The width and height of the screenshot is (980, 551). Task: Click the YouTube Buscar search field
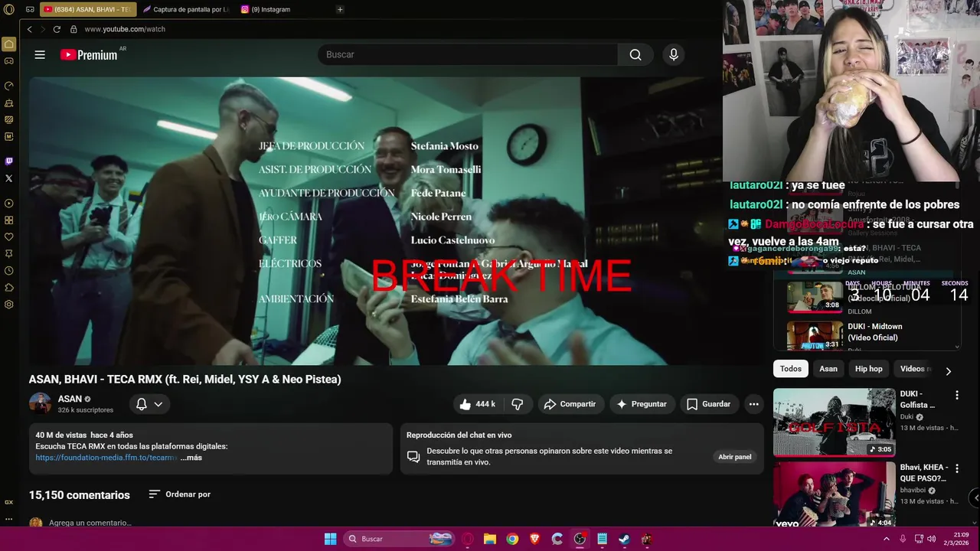click(467, 54)
